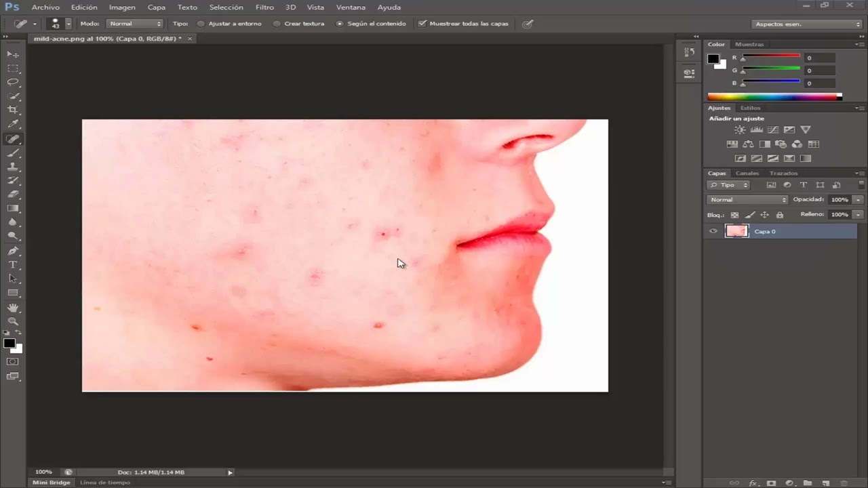Open the Mini Bridge tab
Image resolution: width=868 pixels, height=488 pixels.
(x=52, y=483)
